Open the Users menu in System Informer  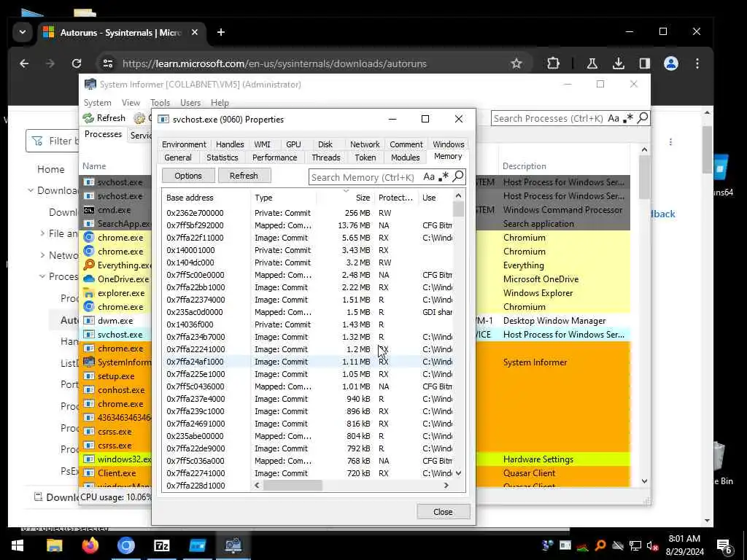pos(190,103)
